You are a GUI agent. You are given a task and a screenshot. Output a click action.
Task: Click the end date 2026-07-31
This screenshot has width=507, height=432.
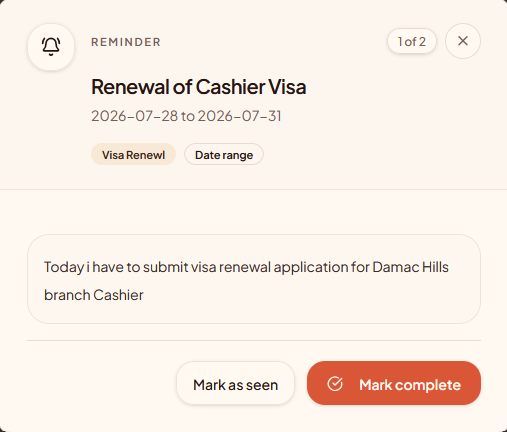[240, 116]
